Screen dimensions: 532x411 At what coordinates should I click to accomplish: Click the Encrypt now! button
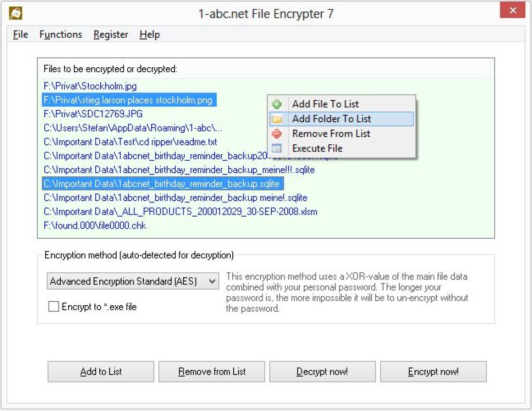pos(433,372)
